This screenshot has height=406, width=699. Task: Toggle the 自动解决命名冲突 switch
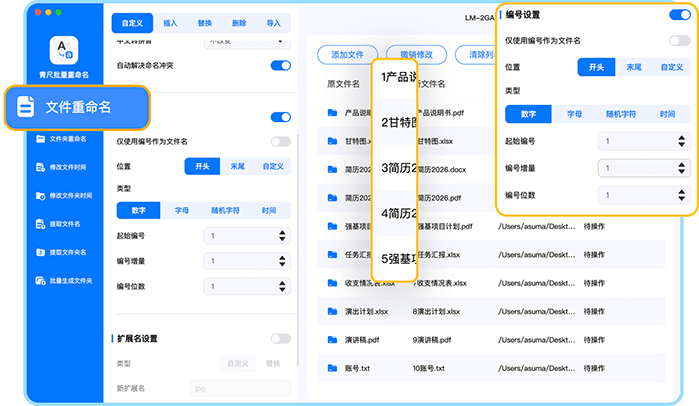click(280, 66)
